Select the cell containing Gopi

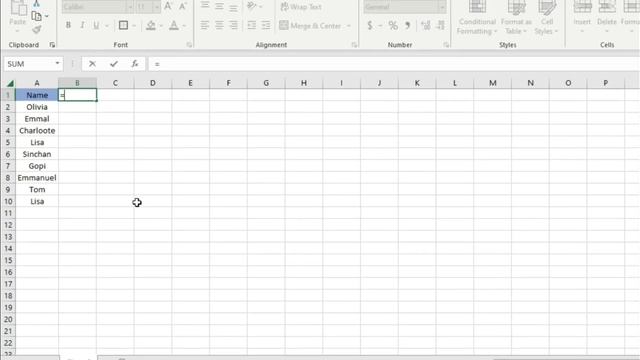coord(37,166)
